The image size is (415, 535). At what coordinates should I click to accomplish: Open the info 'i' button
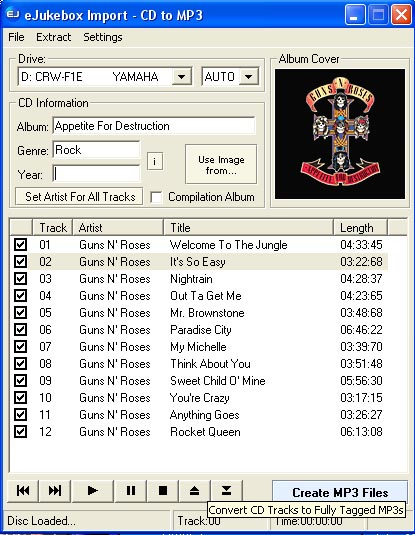click(155, 161)
